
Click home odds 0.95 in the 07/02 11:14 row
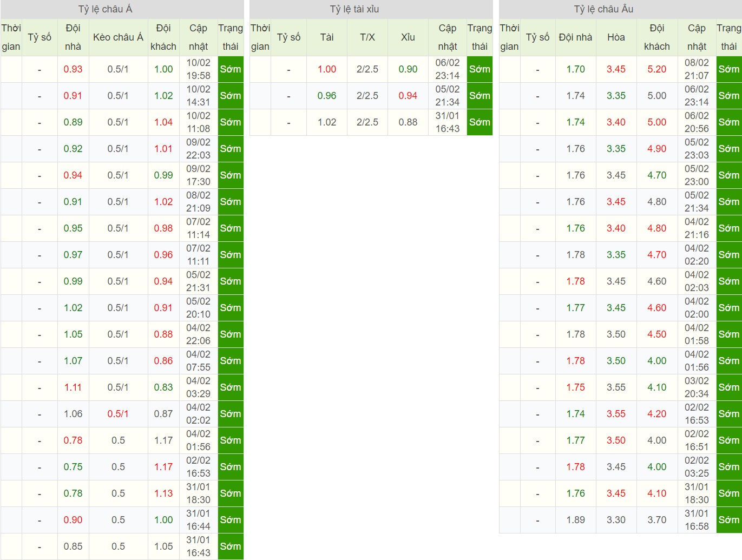pyautogui.click(x=73, y=228)
